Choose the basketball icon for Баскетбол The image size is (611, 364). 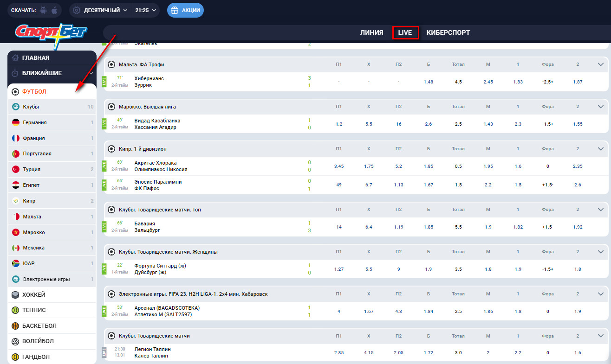[15, 326]
